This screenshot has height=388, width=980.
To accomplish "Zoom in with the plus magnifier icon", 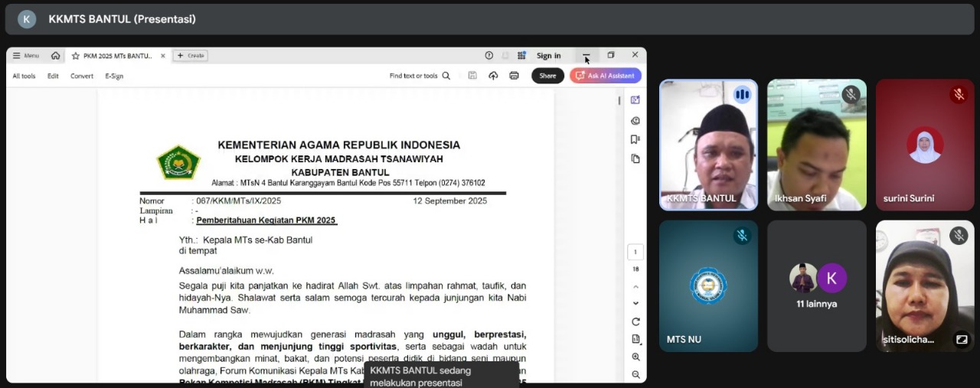I will (x=635, y=357).
